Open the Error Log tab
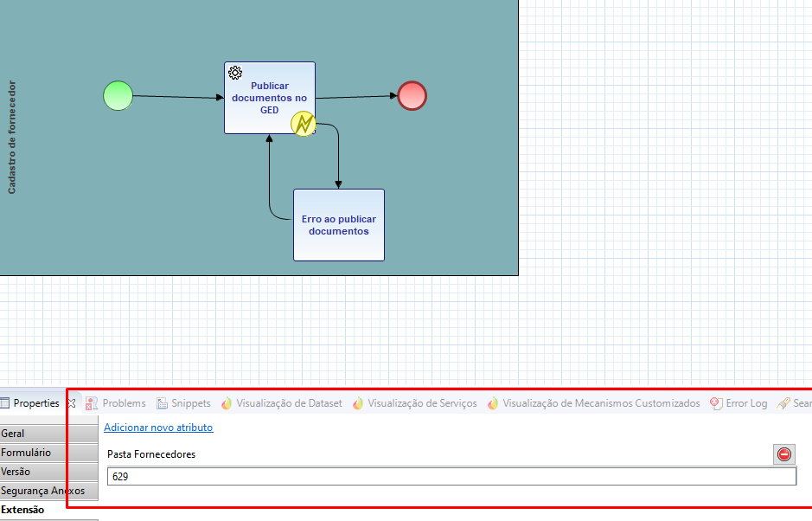The width and height of the screenshot is (812, 521). pyautogui.click(x=738, y=403)
